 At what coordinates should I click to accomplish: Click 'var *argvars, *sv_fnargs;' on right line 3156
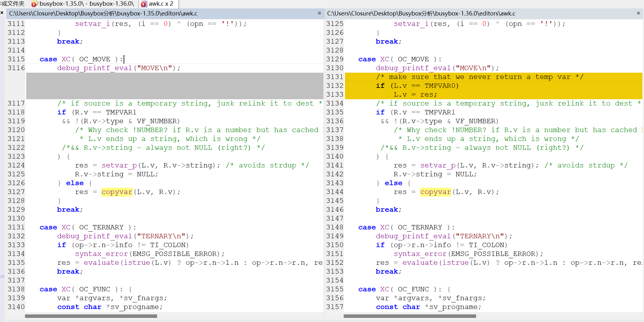coord(431,298)
